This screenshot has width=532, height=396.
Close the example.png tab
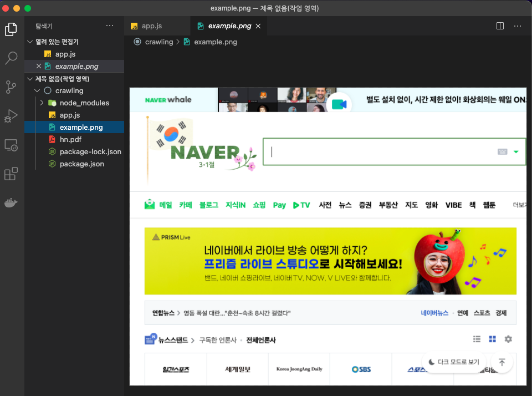258,26
